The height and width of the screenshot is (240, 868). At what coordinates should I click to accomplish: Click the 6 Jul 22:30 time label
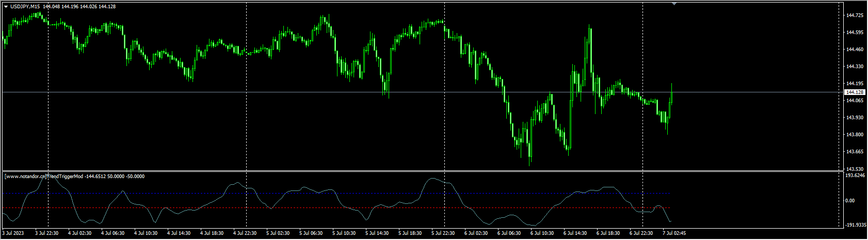tap(641, 233)
